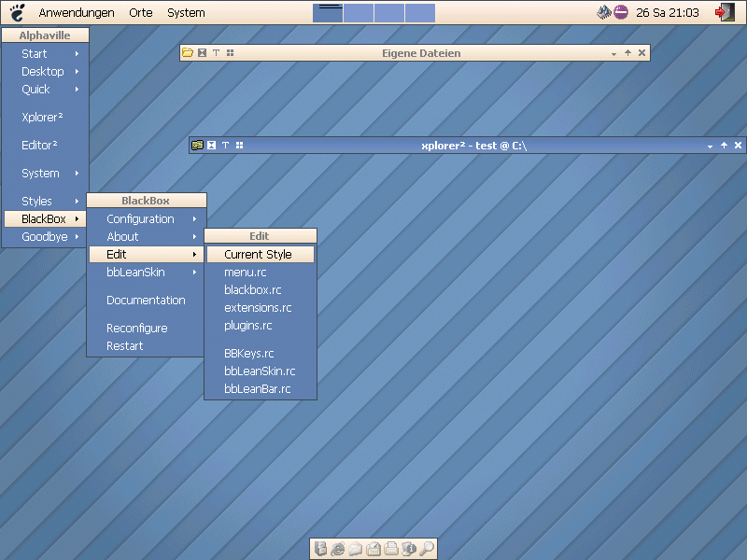This screenshot has width=747, height=560.
Task: Open the Orte menu
Action: point(141,13)
